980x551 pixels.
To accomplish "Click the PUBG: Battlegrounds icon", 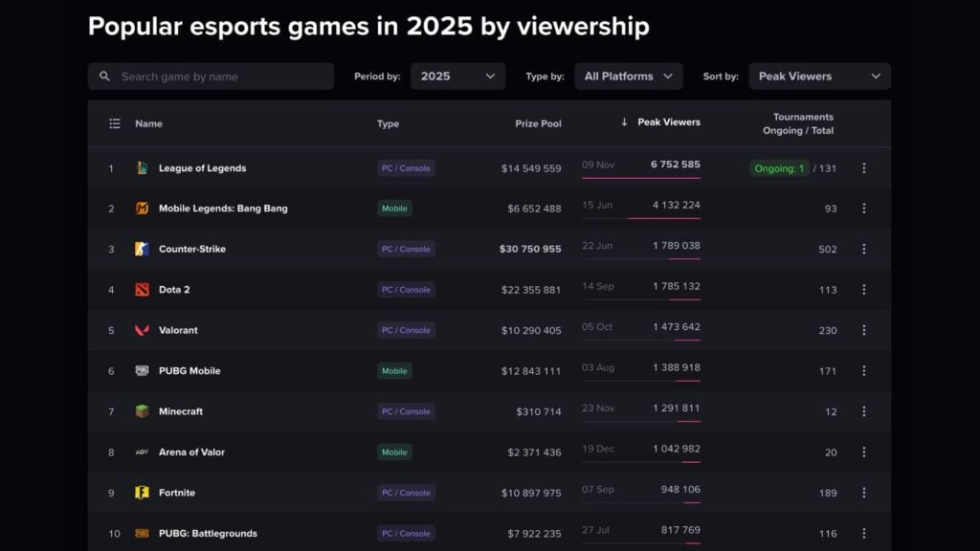I will coord(144,533).
